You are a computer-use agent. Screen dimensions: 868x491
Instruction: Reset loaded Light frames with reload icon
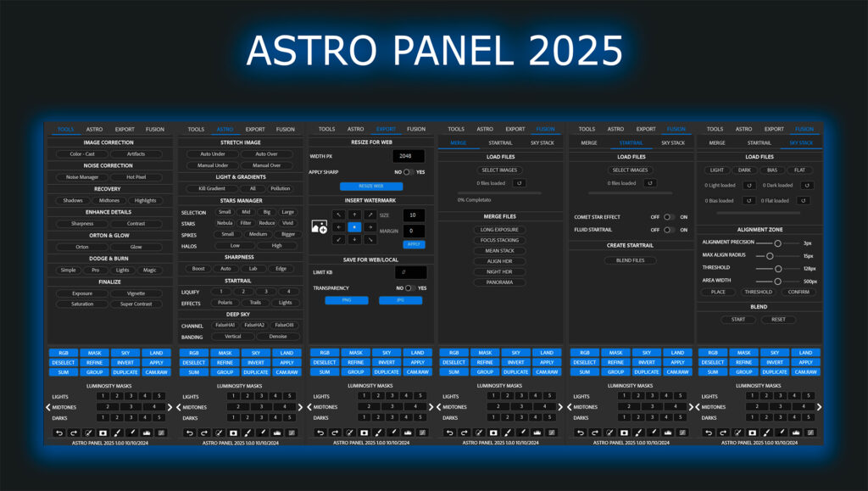pyautogui.click(x=748, y=185)
